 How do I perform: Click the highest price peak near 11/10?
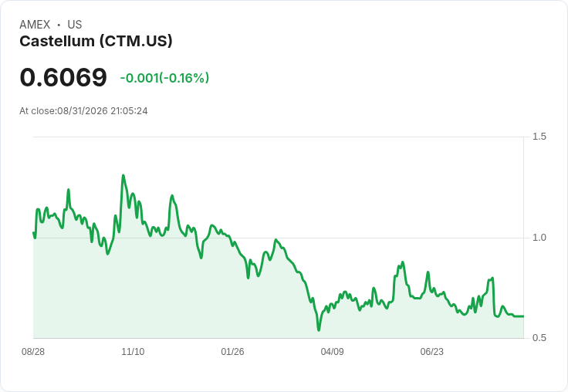pyautogui.click(x=123, y=176)
